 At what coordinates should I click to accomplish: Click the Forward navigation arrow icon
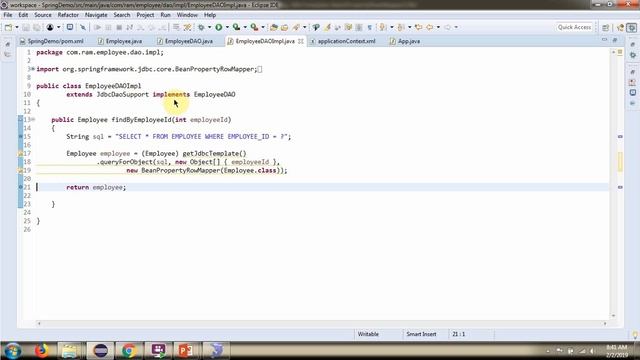point(447,27)
